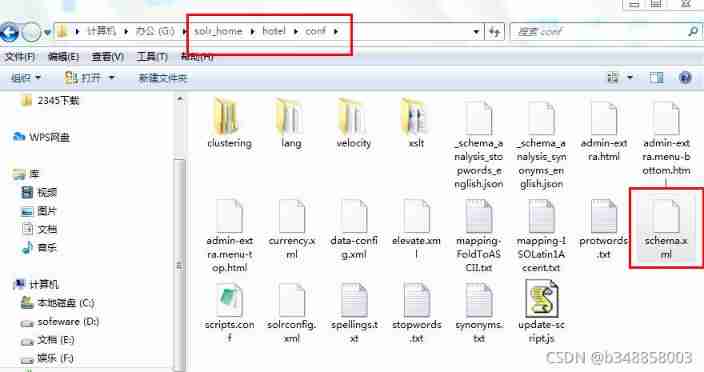Select admin-extra.menu-top.html file
This screenshot has width=704, height=372.
(x=229, y=236)
